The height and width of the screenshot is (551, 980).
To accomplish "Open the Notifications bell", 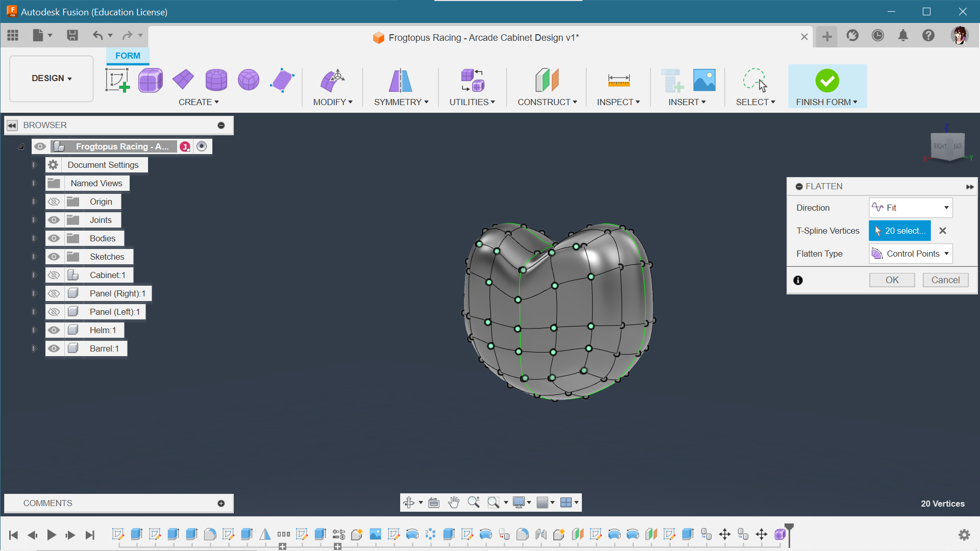I will click(903, 35).
